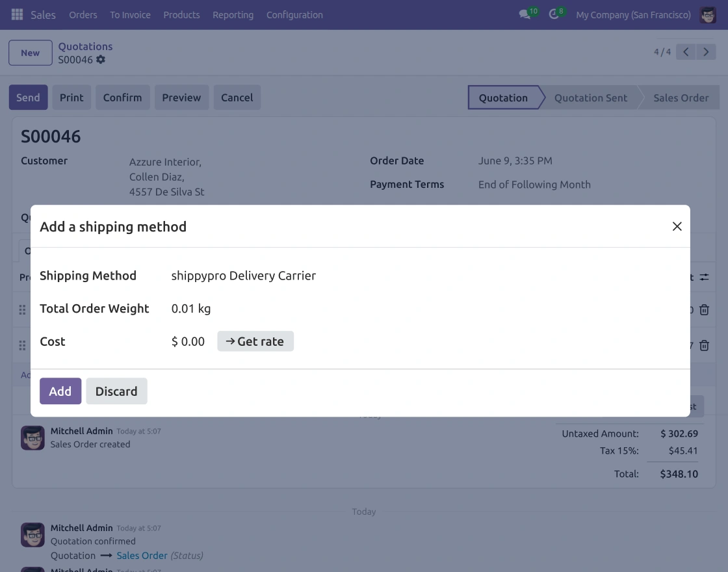Go to the previous record arrow

pyautogui.click(x=686, y=52)
